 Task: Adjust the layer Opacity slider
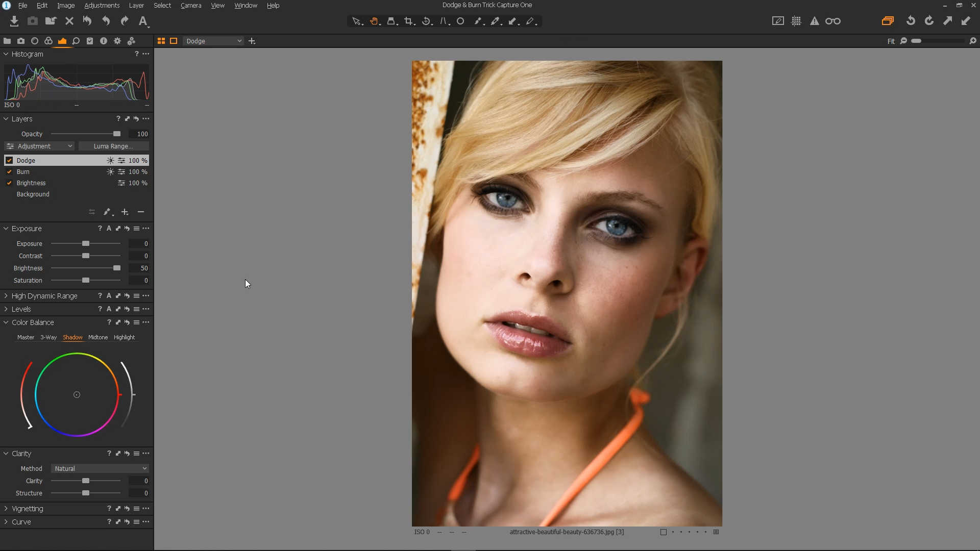point(117,134)
